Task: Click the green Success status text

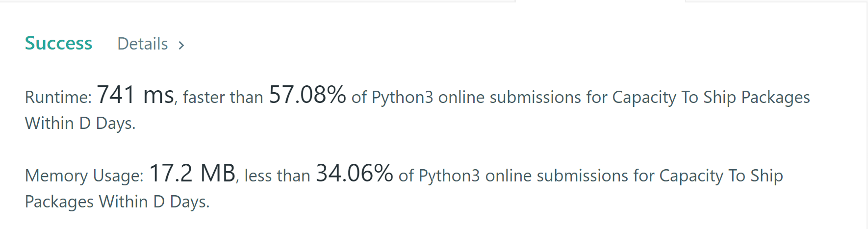Action: coord(58,43)
